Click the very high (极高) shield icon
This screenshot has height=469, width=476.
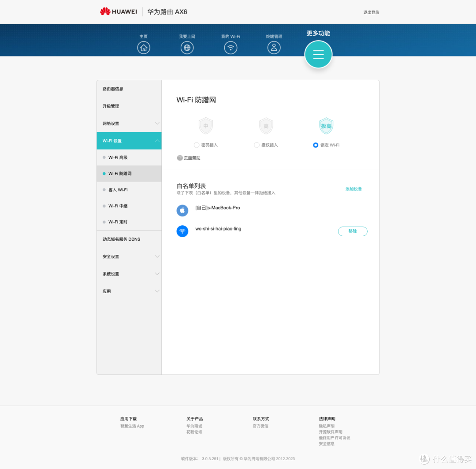coord(326,126)
